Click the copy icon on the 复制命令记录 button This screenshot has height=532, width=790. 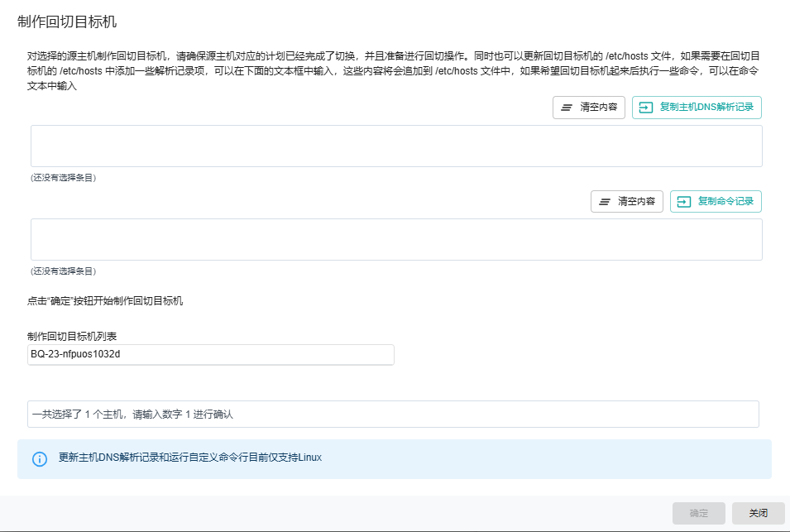[x=684, y=202]
